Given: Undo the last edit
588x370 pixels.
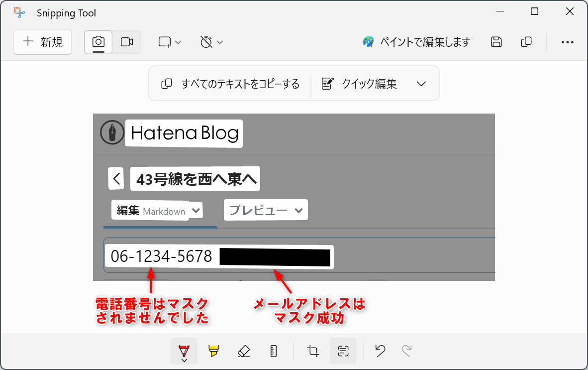Looking at the screenshot, I should tap(380, 351).
